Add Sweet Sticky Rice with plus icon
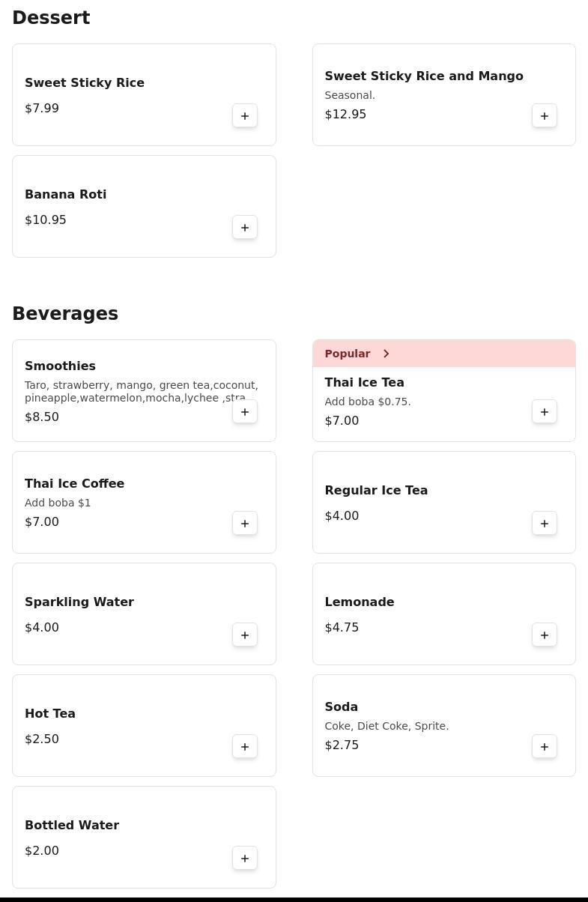 (x=245, y=115)
